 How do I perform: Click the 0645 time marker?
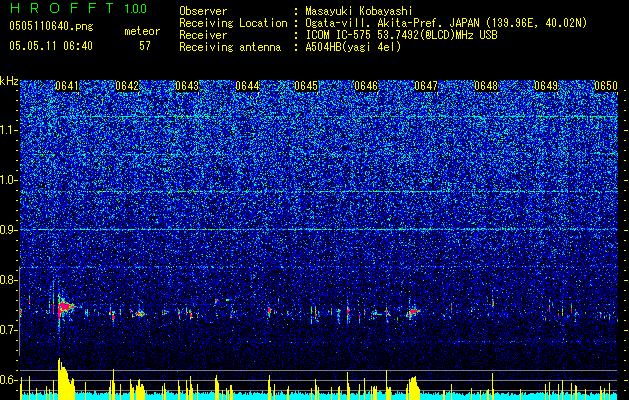click(x=306, y=86)
